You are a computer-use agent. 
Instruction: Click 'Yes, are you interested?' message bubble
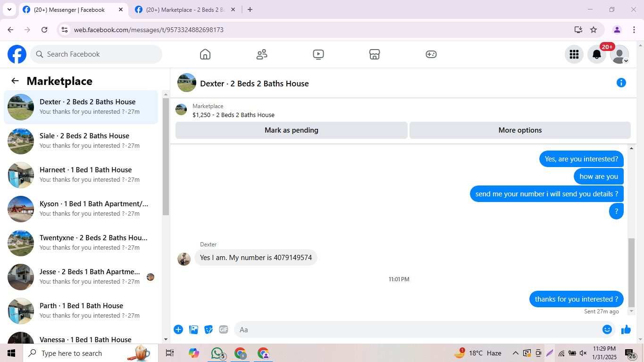pyautogui.click(x=581, y=159)
